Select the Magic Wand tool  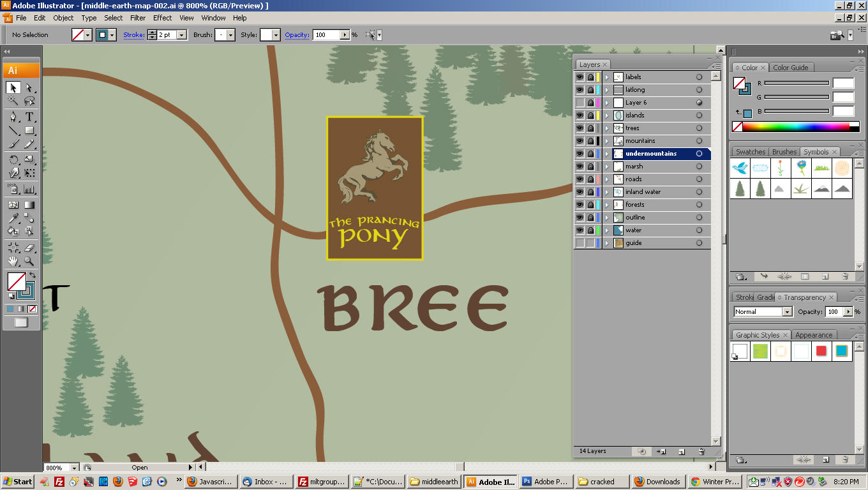(13, 101)
